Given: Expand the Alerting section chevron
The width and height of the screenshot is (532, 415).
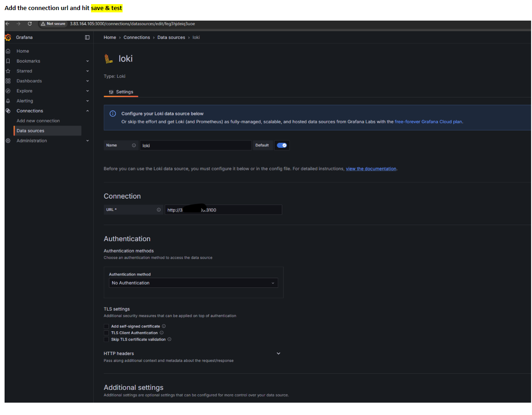Looking at the screenshot, I should (x=87, y=101).
